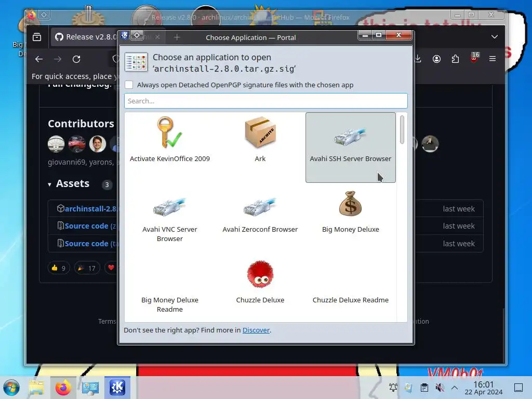The width and height of the screenshot is (532, 399).
Task: Open Firefox account icon
Action: tap(436, 59)
